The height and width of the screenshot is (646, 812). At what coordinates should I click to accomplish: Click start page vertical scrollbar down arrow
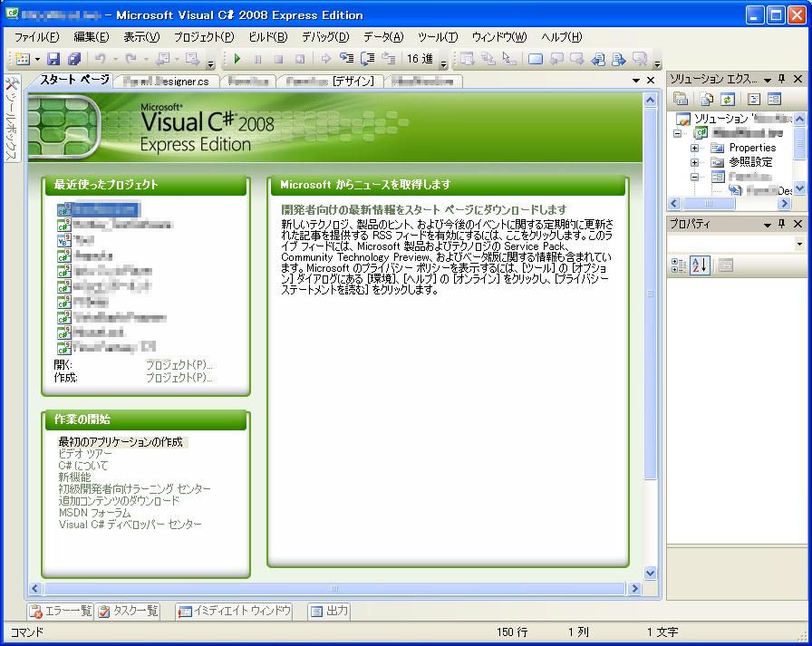[651, 573]
